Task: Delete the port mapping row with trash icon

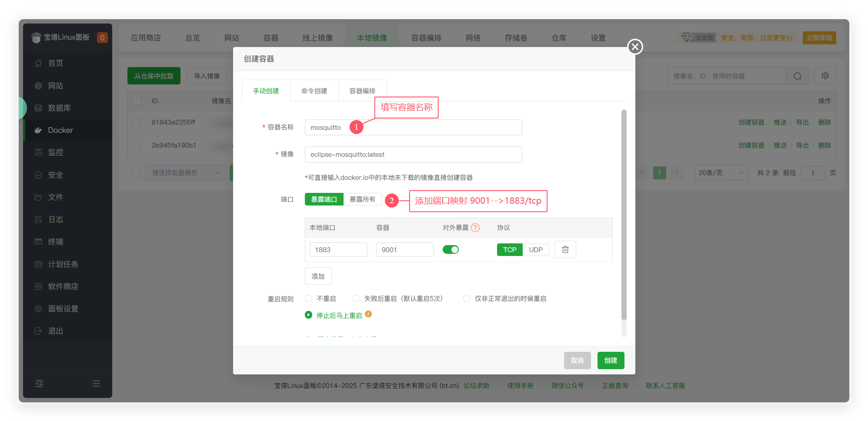Action: tap(565, 249)
